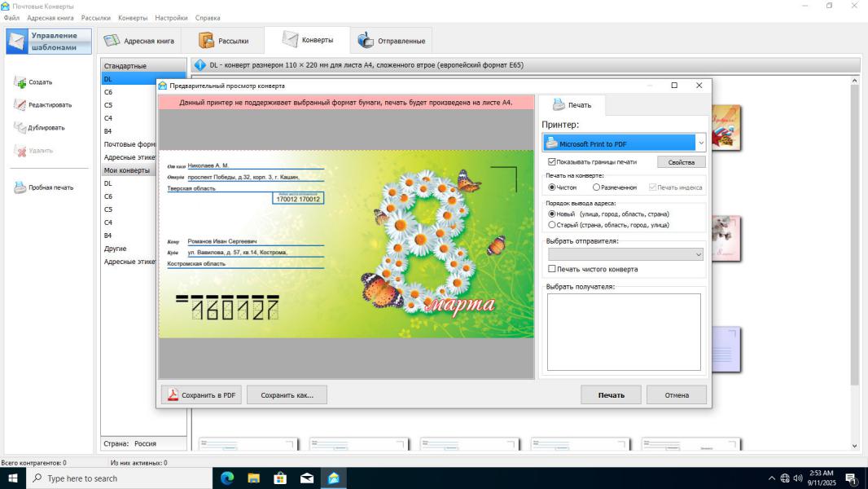The height and width of the screenshot is (489, 868).
Task: Click inside the Выбрать получателя list box
Action: coord(624,332)
